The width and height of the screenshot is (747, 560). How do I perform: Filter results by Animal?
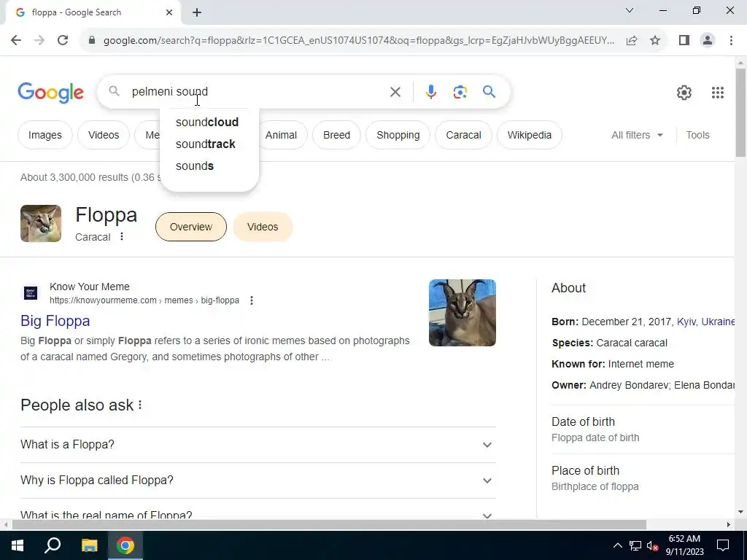[x=281, y=135]
